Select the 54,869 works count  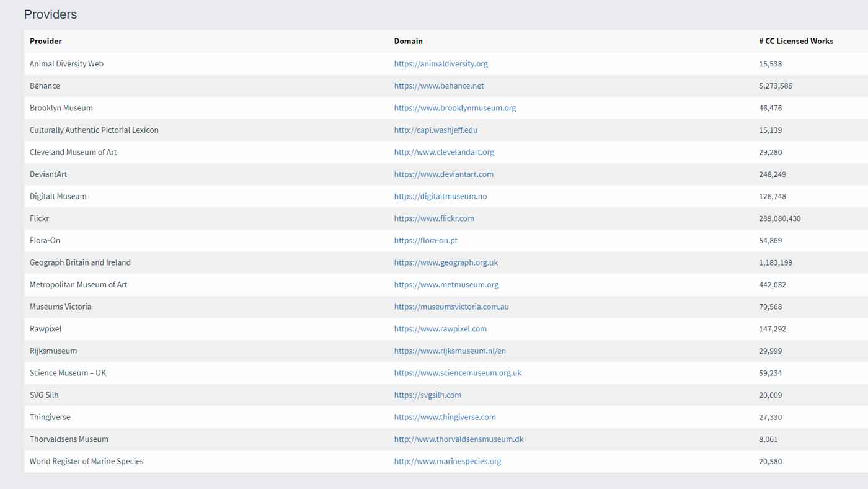tap(771, 240)
